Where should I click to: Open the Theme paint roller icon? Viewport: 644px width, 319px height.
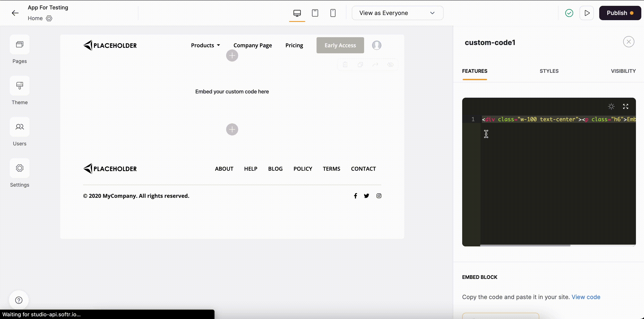pos(19,86)
